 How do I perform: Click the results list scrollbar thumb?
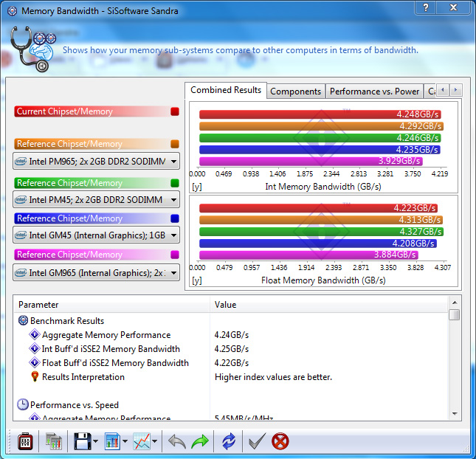[x=455, y=314]
